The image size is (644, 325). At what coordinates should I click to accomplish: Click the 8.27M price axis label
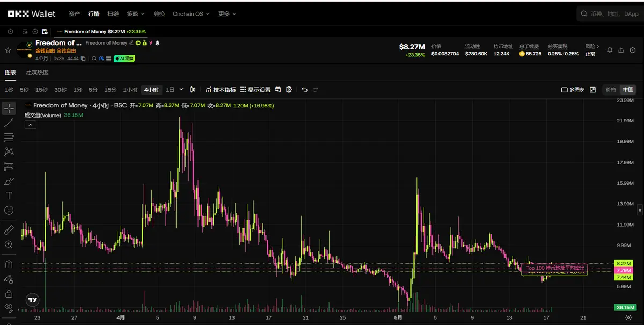click(623, 264)
